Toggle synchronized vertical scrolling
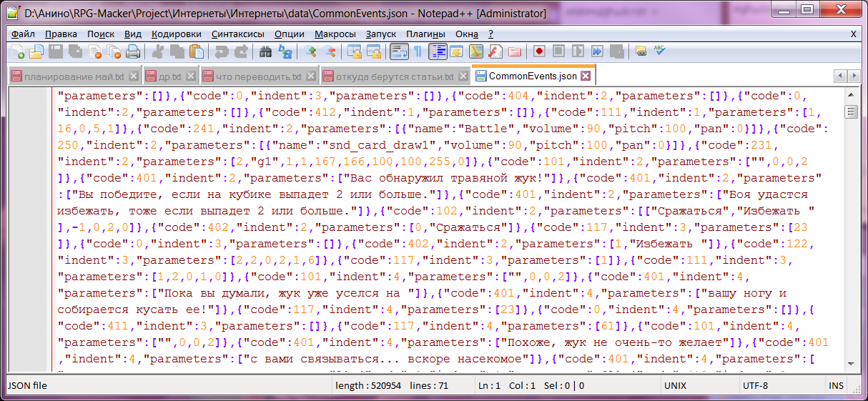Image resolution: width=868 pixels, height=401 pixels. coord(354,51)
